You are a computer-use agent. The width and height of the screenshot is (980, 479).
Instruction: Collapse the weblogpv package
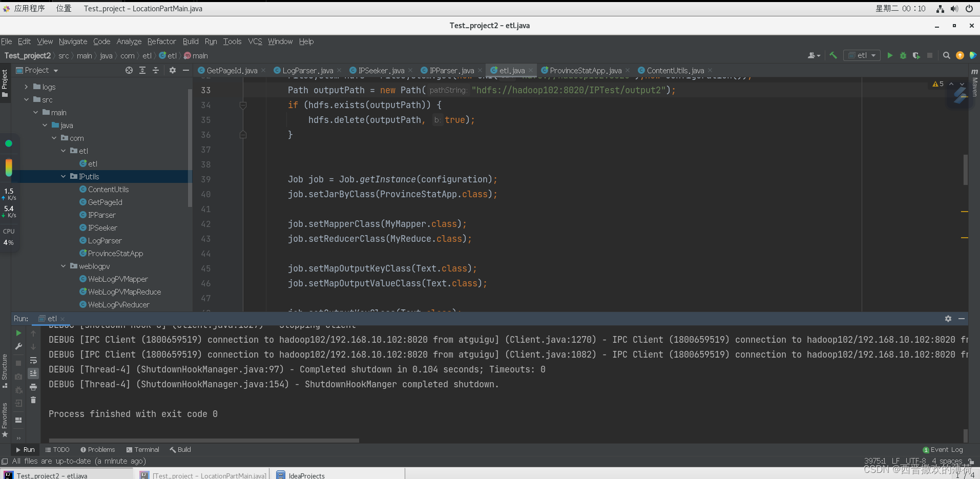pyautogui.click(x=63, y=266)
